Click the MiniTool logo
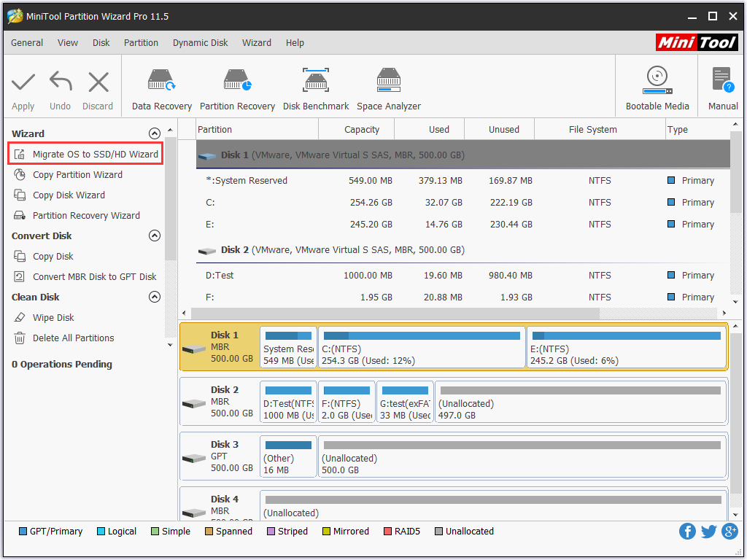Screen dimensions: 747x560 coord(697,42)
